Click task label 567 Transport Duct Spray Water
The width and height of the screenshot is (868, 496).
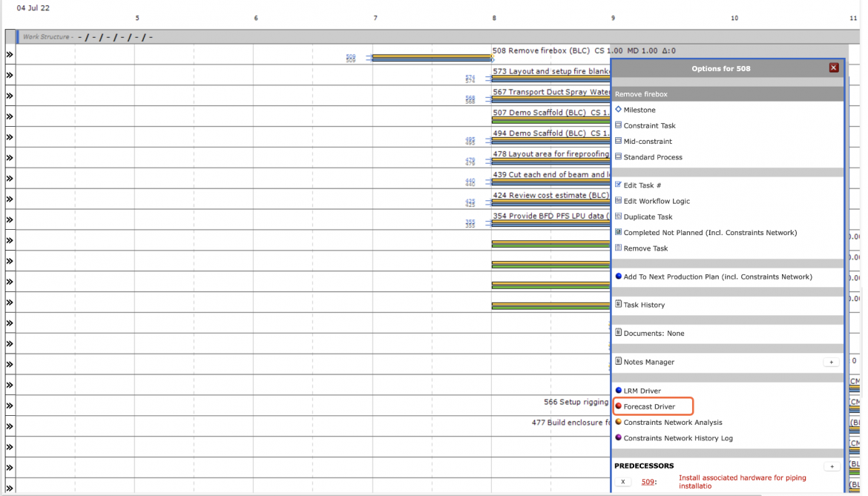tap(551, 92)
